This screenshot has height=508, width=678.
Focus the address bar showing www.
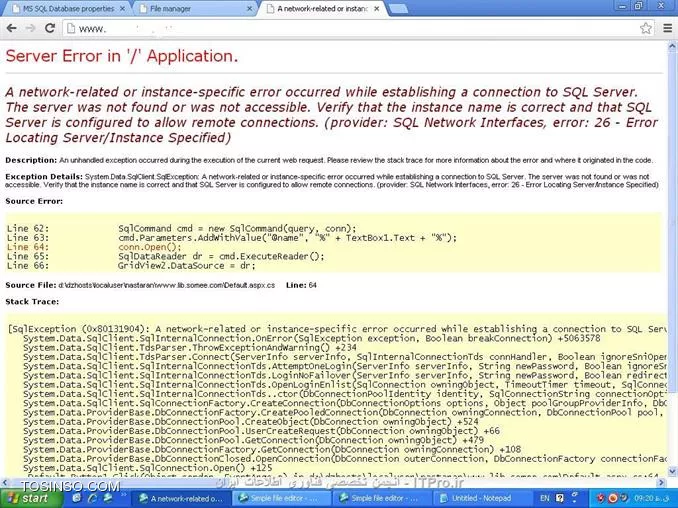(x=359, y=29)
